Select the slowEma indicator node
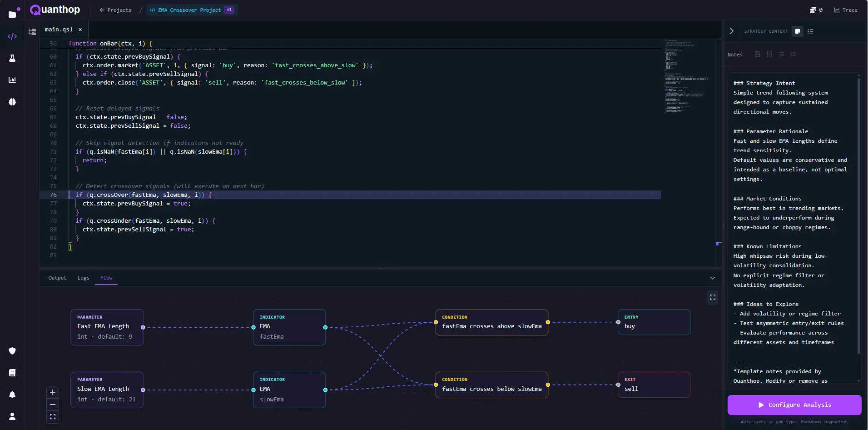868x430 pixels. (x=289, y=390)
